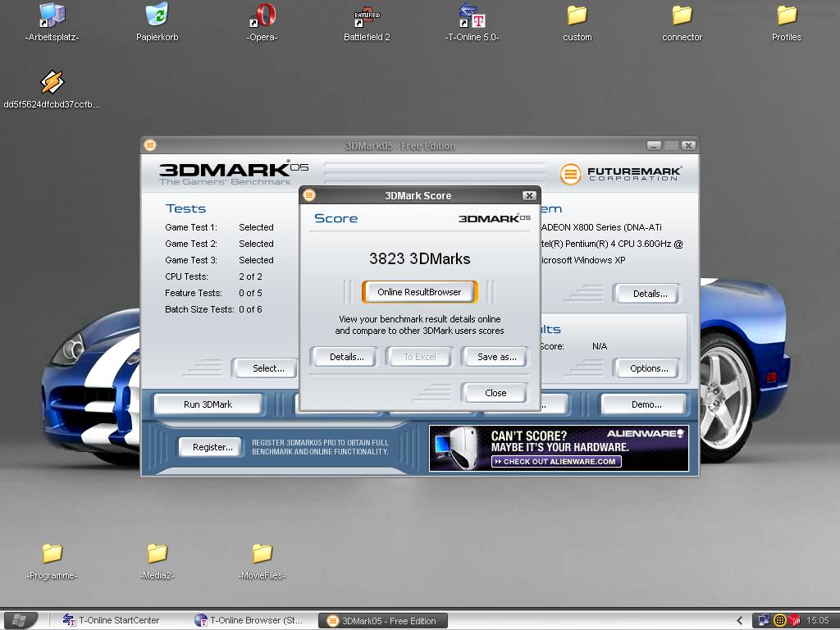Click the yellow globe tray icon
840x630 pixels.
pyautogui.click(x=780, y=620)
